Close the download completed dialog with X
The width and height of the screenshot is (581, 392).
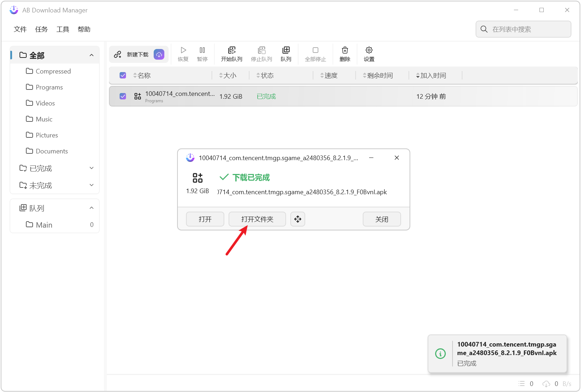[397, 158]
